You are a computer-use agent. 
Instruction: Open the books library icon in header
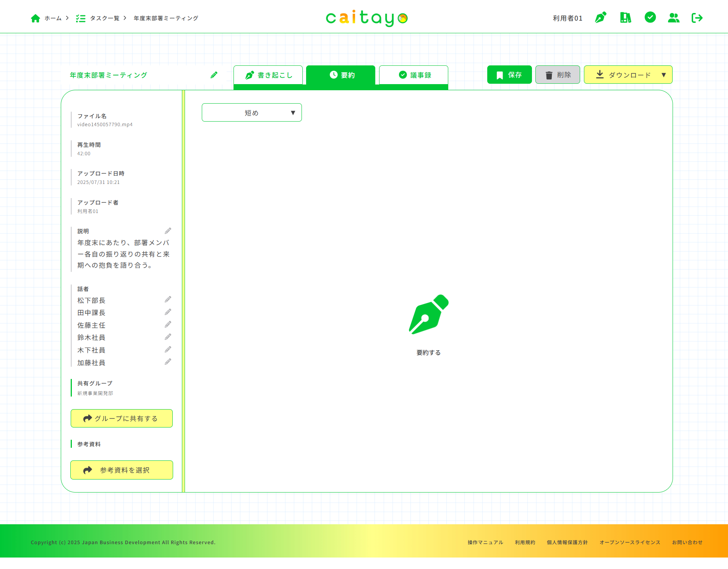[625, 18]
